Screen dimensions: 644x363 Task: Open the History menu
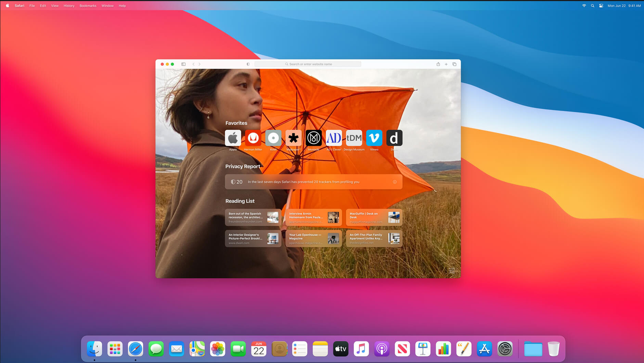pos(69,6)
